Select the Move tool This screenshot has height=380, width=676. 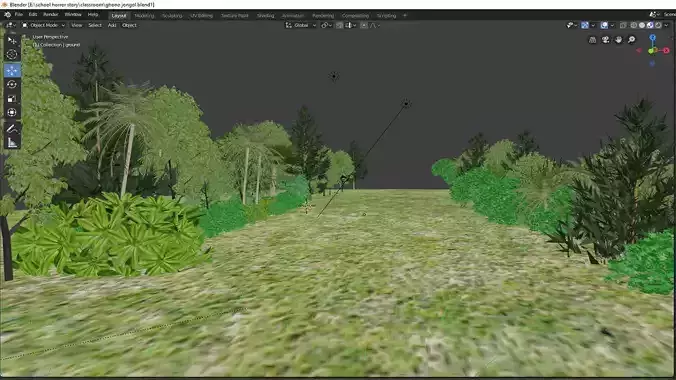(12, 70)
